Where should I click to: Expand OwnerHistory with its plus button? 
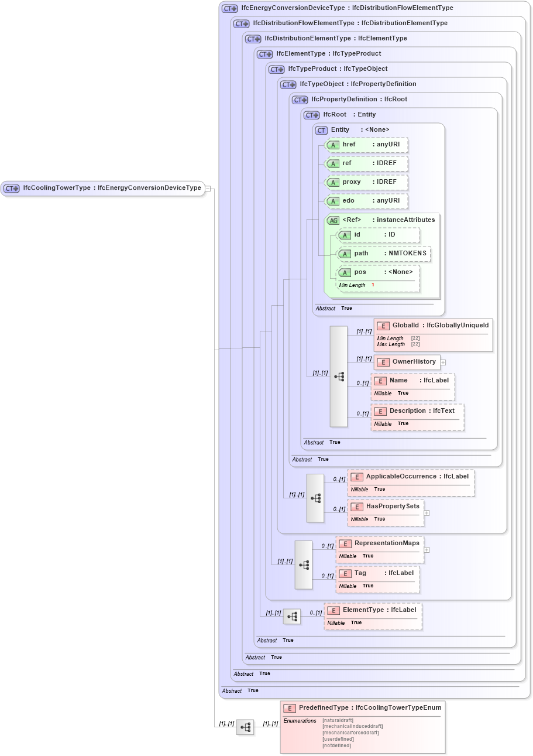tap(443, 362)
